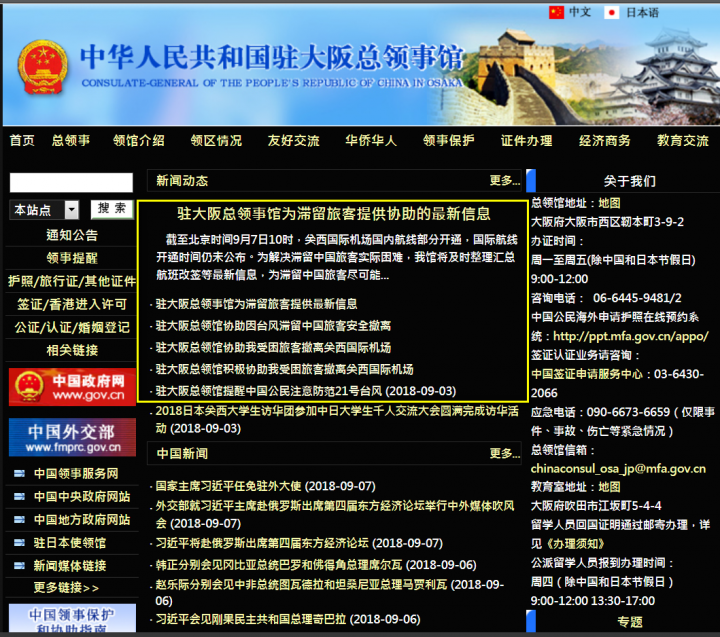
Task: Click 更多链接>> in the sidebar
Action: [x=66, y=587]
